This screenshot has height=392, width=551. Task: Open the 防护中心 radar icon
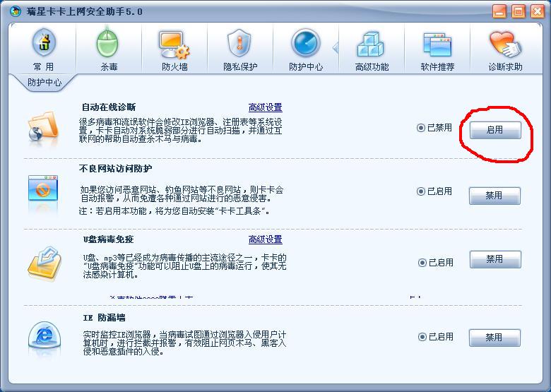[306, 43]
